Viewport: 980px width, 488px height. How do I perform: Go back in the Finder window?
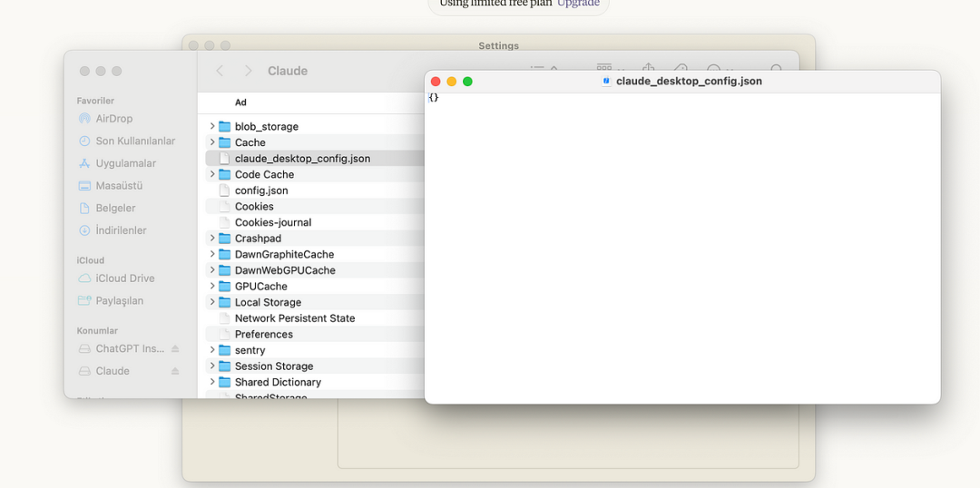(220, 72)
